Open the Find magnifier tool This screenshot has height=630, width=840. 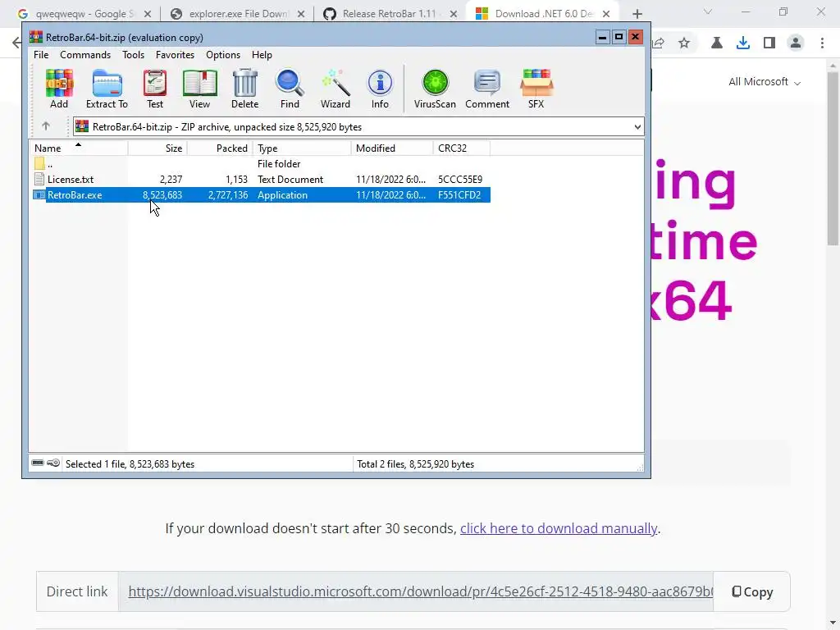coord(290,89)
